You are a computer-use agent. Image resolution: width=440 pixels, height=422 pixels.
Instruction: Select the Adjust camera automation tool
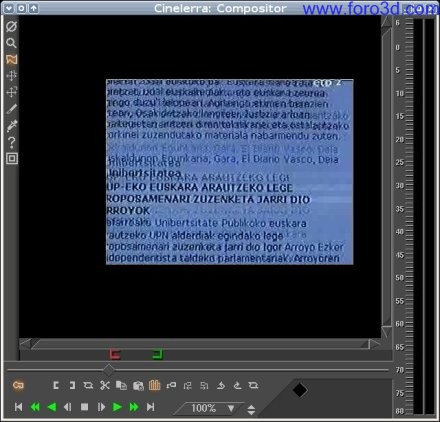(x=11, y=76)
